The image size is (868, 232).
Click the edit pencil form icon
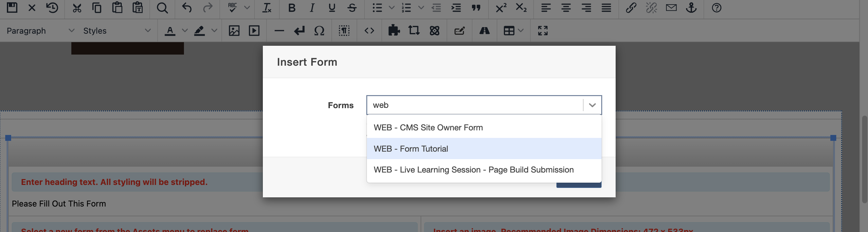pyautogui.click(x=460, y=31)
